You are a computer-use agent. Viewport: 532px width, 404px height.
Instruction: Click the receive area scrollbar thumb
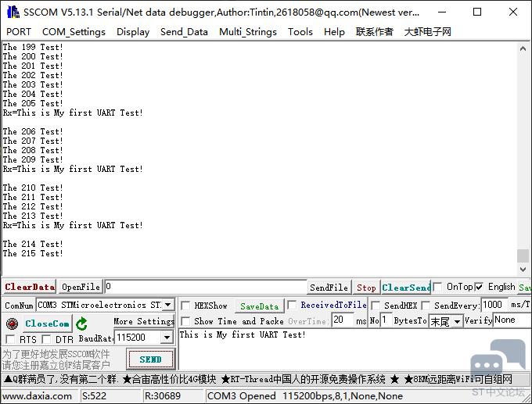tap(523, 256)
